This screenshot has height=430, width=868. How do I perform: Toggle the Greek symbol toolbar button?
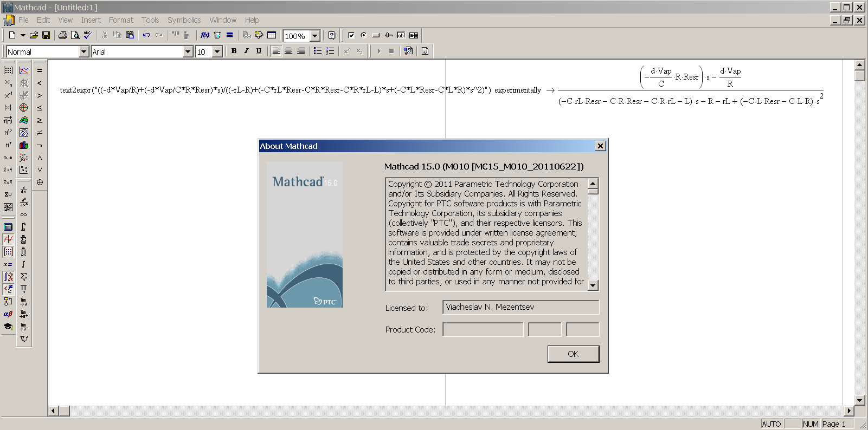coord(8,314)
